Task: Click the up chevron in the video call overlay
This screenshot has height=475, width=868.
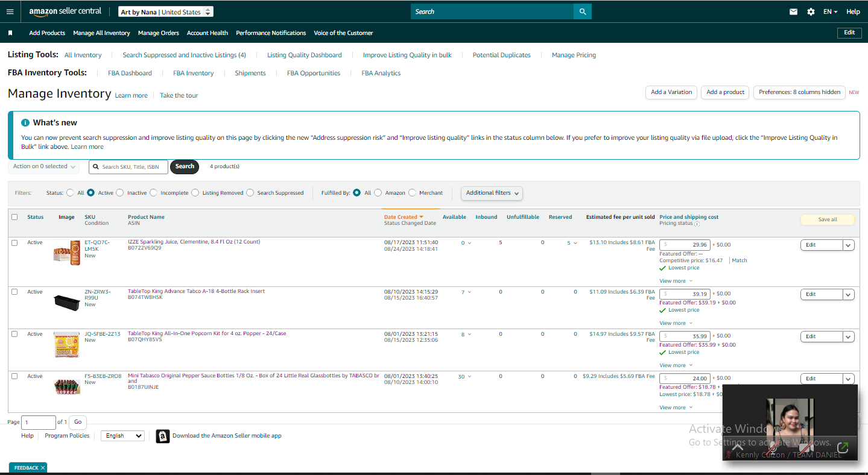Action: click(x=737, y=447)
